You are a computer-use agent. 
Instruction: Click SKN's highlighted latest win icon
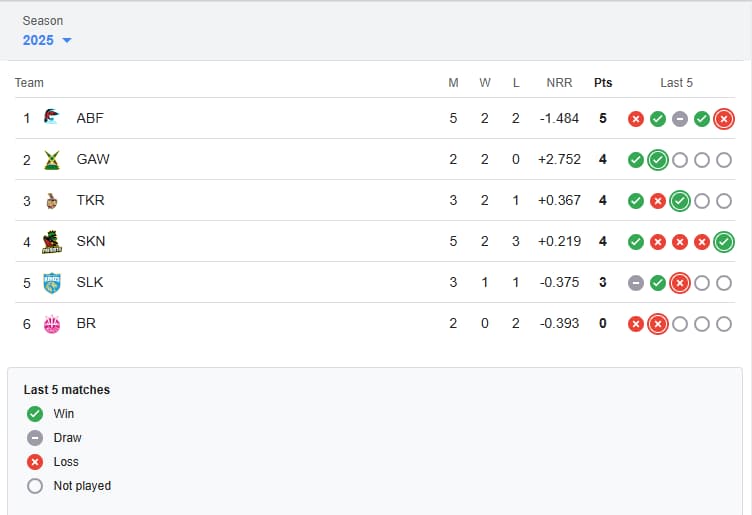click(724, 242)
